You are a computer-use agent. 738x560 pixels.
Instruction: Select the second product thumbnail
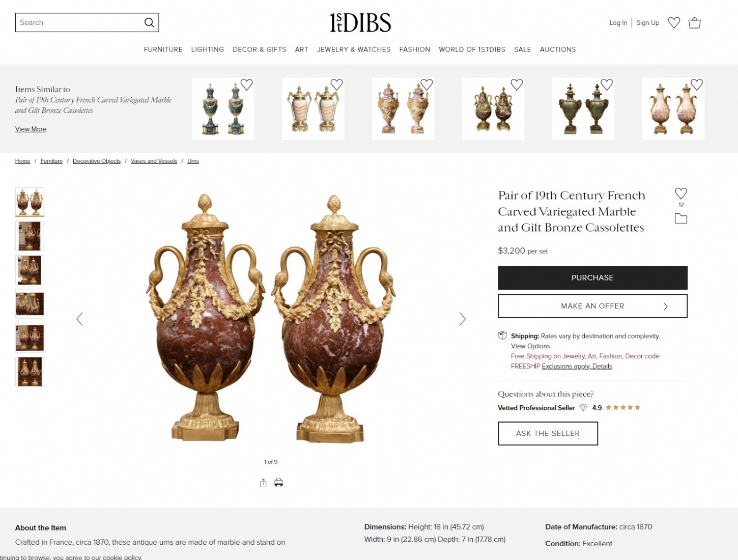point(30,236)
